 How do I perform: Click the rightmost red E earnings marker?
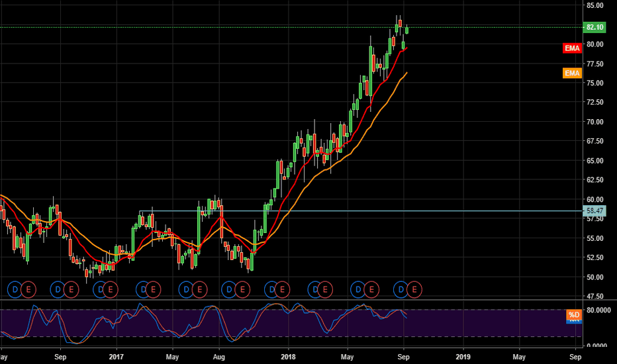click(414, 290)
